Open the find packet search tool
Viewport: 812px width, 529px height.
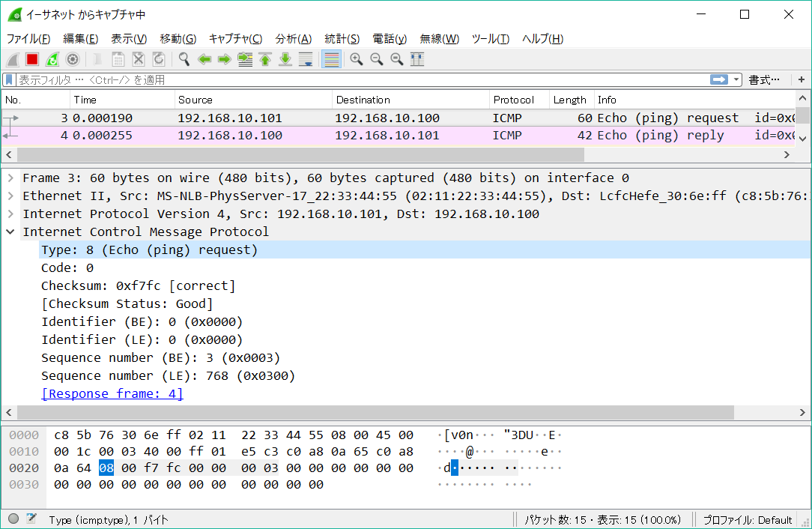pos(184,58)
